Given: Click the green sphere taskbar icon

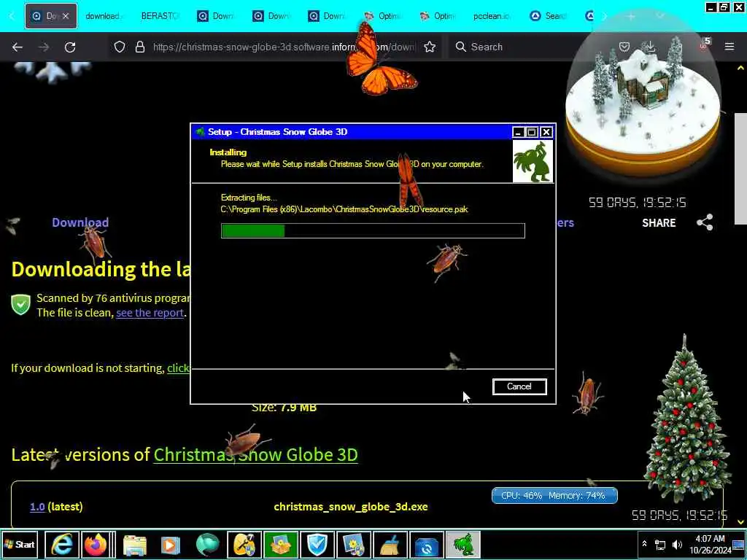Looking at the screenshot, I should (x=207, y=544).
